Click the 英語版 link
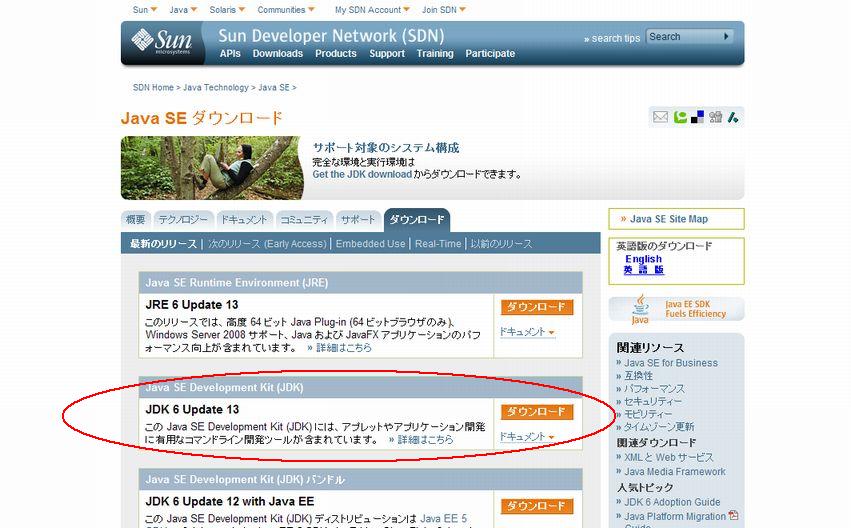The image size is (851, 528). click(x=644, y=269)
